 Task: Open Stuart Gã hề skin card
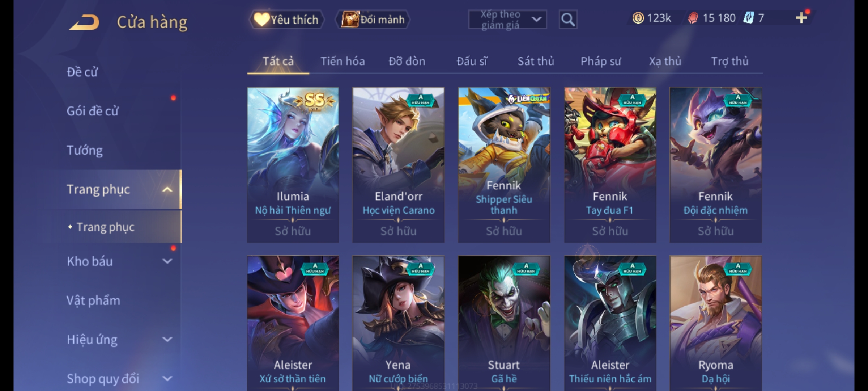[x=504, y=323]
